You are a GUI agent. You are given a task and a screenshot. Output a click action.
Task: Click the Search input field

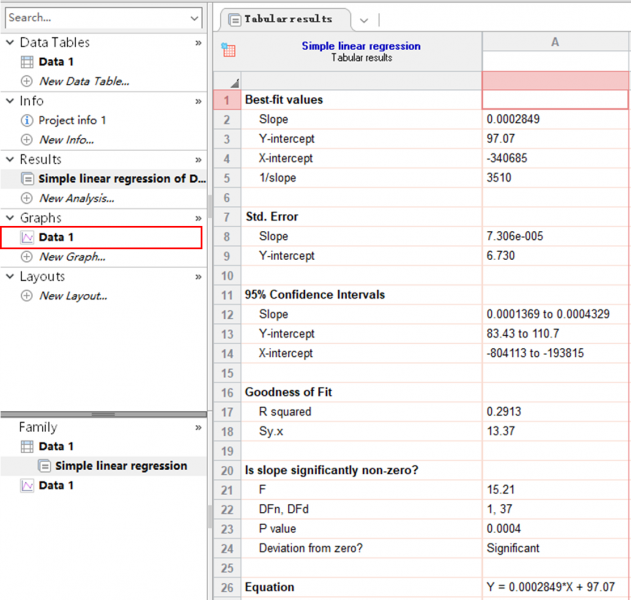95,18
